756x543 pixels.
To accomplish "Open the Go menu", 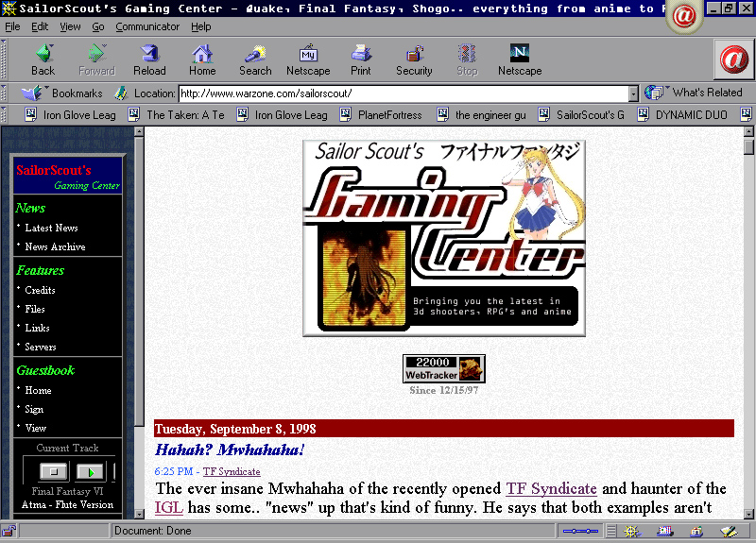I will [98, 26].
